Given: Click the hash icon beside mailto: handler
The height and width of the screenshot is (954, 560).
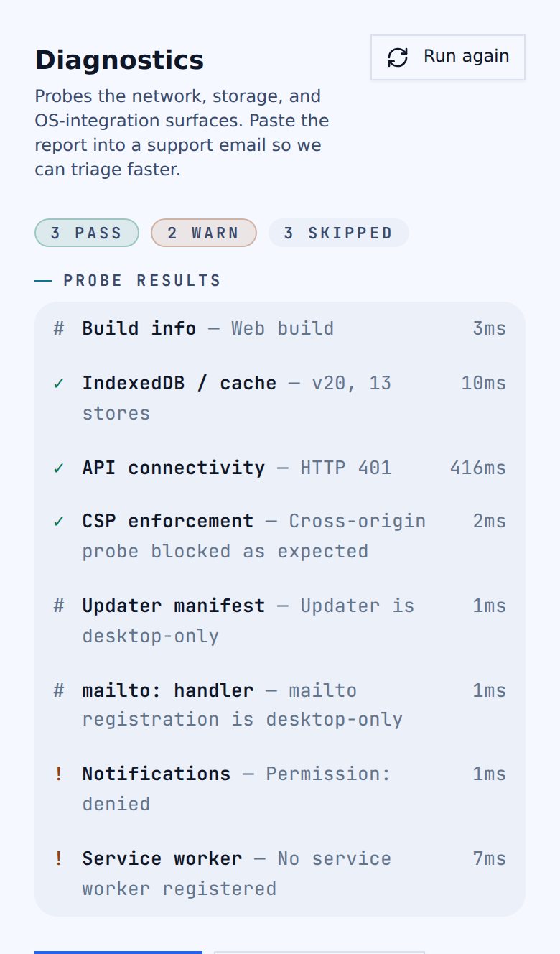Looking at the screenshot, I should (x=59, y=690).
